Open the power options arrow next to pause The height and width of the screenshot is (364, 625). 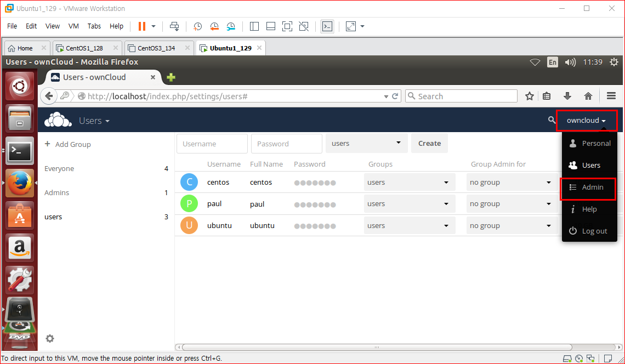(x=154, y=26)
